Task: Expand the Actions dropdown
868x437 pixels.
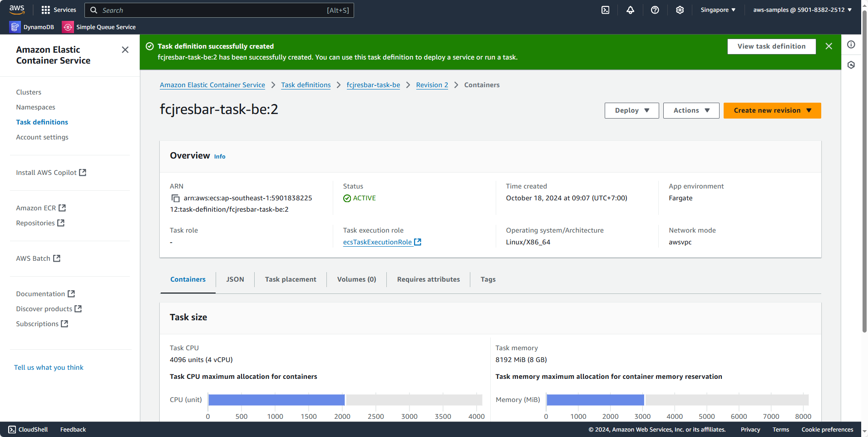Action: (691, 111)
